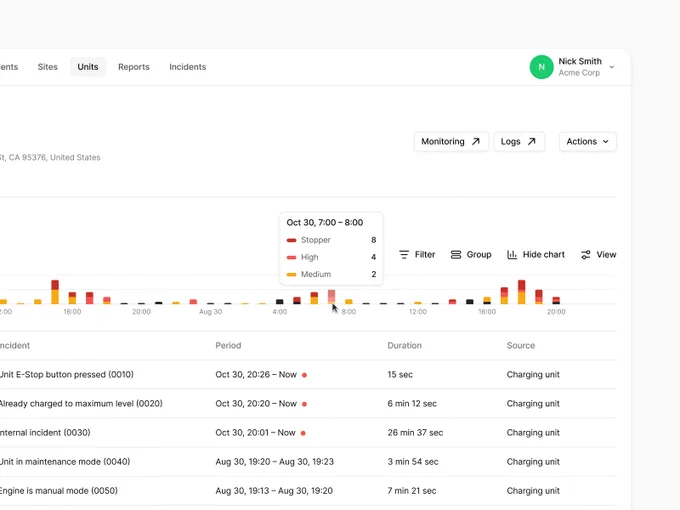
Task: Open Engine is manual mode (0050) row
Action: point(308,490)
